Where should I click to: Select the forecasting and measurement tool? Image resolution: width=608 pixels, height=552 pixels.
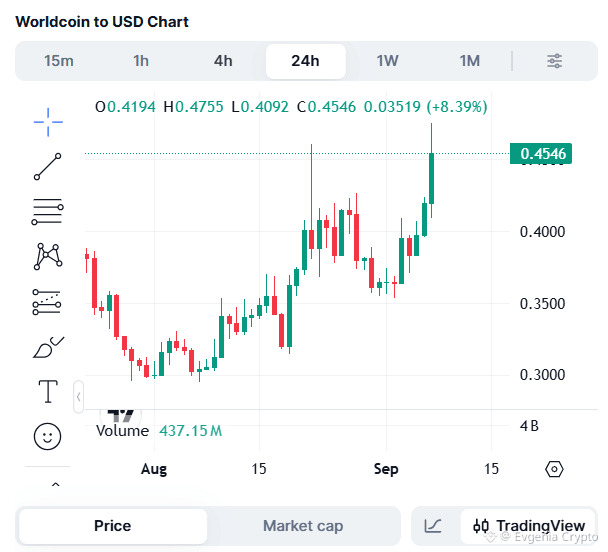pyautogui.click(x=47, y=302)
